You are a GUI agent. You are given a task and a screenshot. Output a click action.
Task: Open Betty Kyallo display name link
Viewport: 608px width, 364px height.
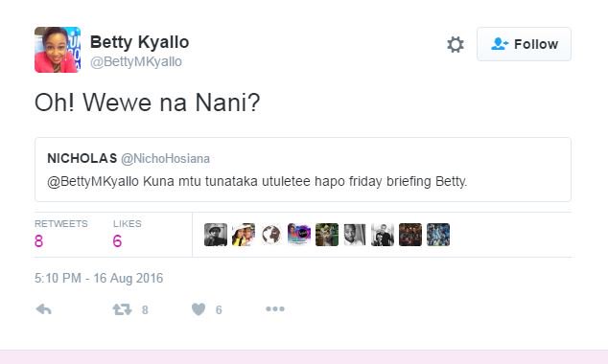[x=140, y=42]
